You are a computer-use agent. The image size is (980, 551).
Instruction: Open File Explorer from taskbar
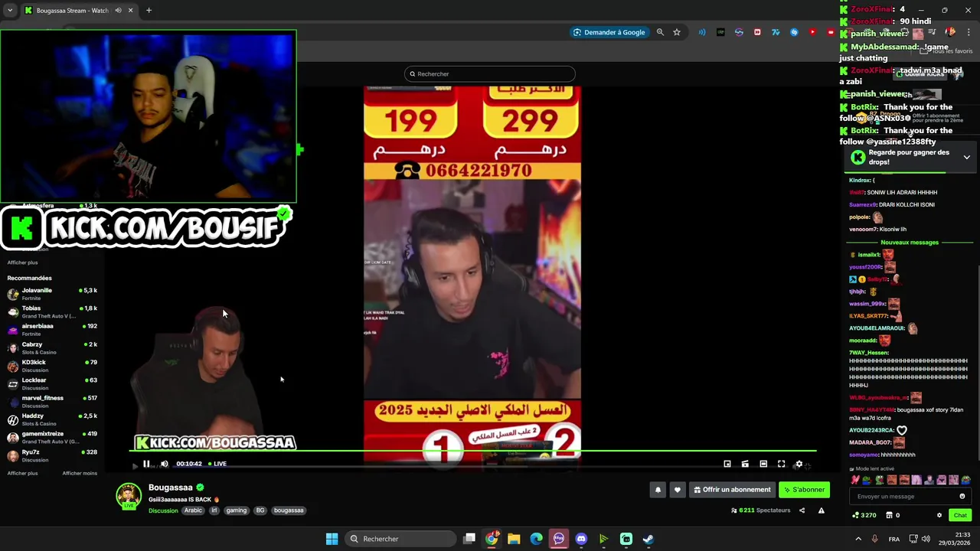pyautogui.click(x=514, y=539)
